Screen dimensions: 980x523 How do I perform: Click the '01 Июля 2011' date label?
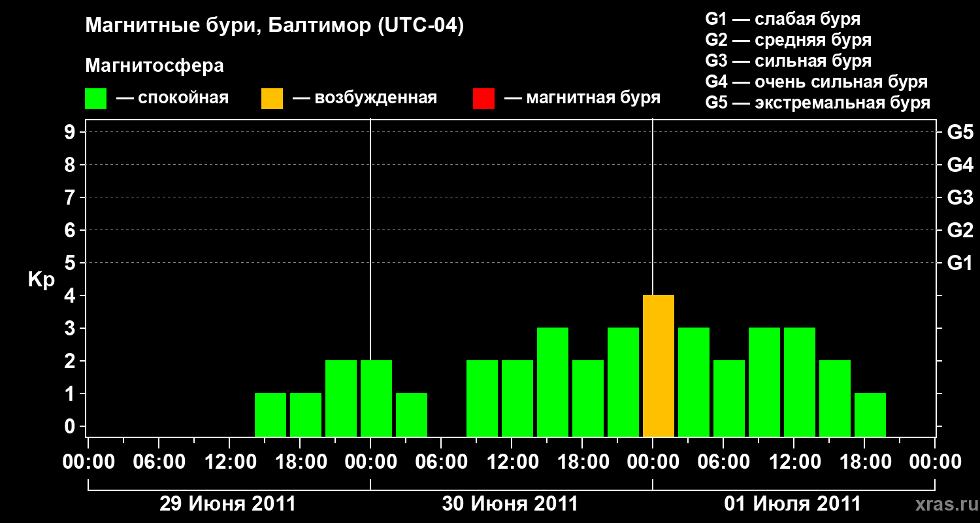click(x=792, y=504)
